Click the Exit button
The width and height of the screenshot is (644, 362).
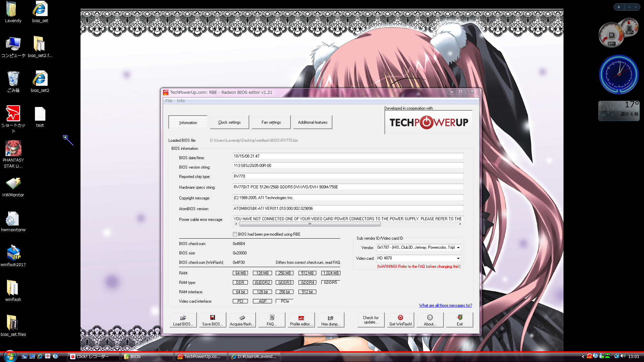[459, 320]
